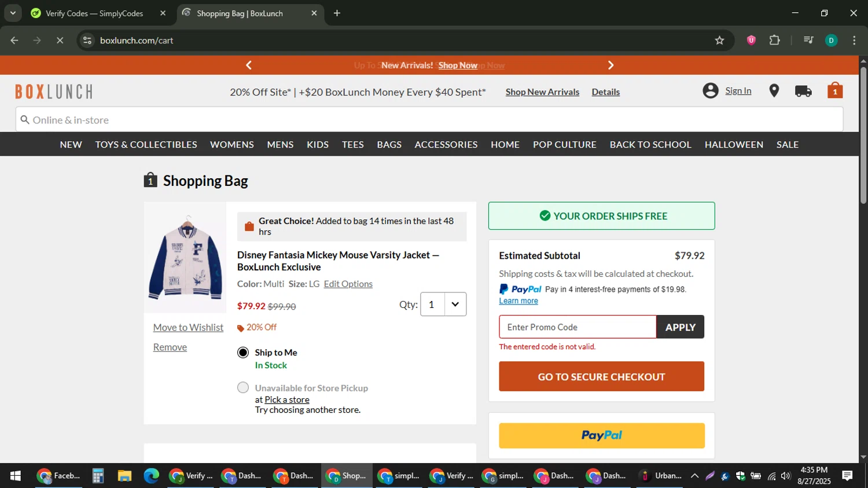Click the browser address bar URL
868x488 pixels.
(x=137, y=41)
